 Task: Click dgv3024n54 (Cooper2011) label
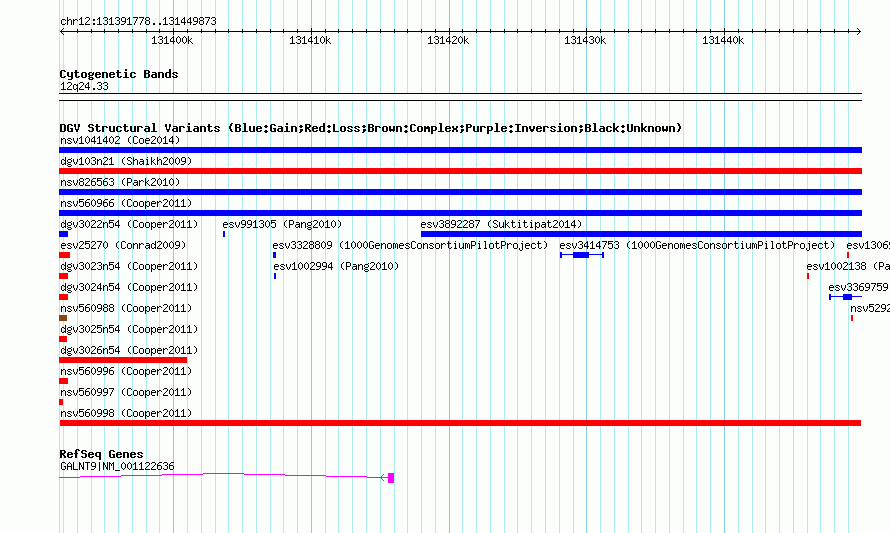coord(129,287)
